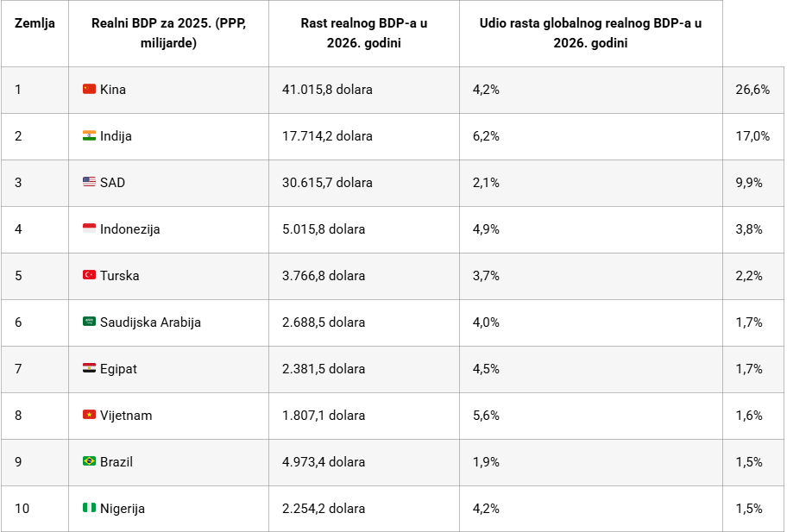Click the India flag icon

pyautogui.click(x=89, y=135)
